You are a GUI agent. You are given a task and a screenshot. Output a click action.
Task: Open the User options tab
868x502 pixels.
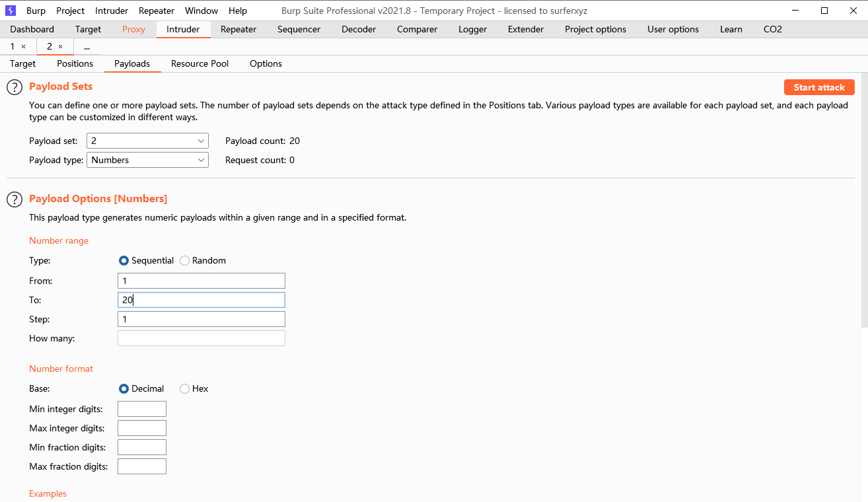point(673,29)
